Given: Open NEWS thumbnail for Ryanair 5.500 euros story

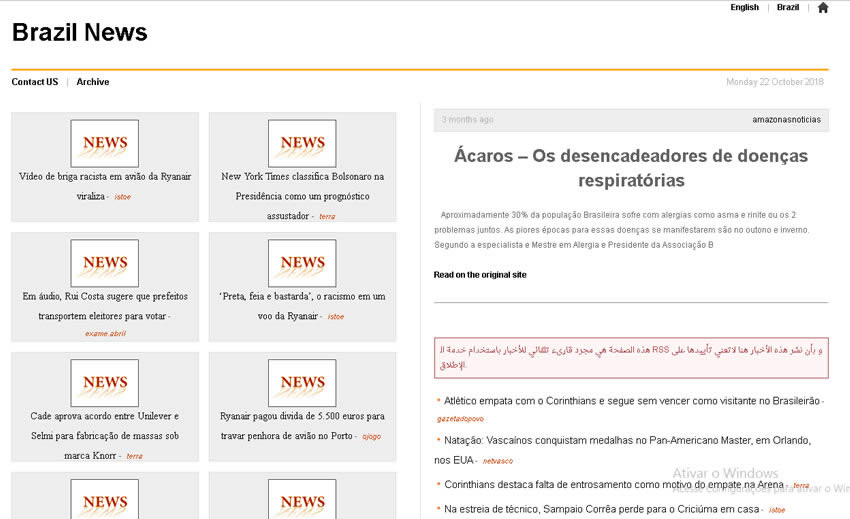Looking at the screenshot, I should (302, 383).
